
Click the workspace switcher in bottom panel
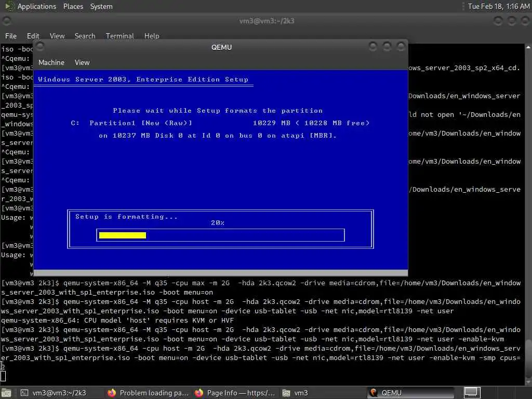click(472, 393)
